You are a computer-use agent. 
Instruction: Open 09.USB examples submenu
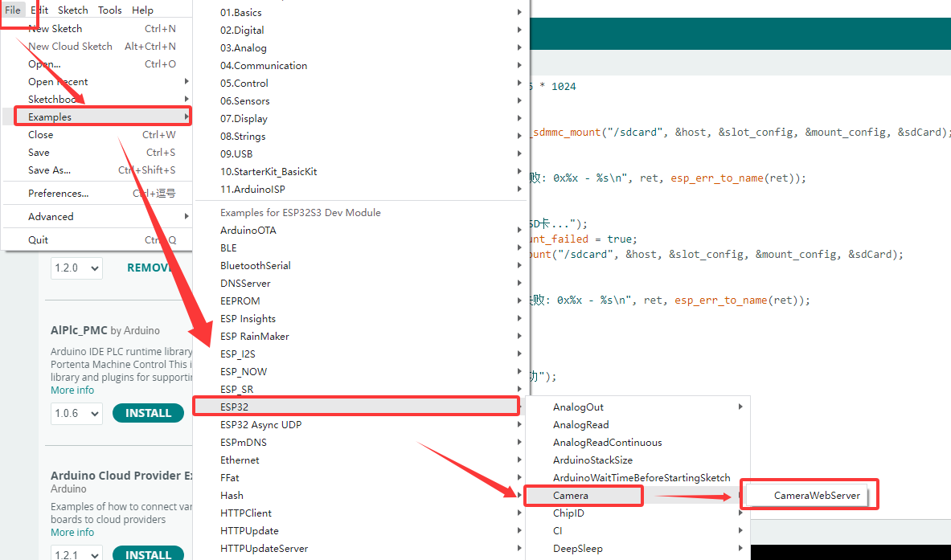[362, 153]
